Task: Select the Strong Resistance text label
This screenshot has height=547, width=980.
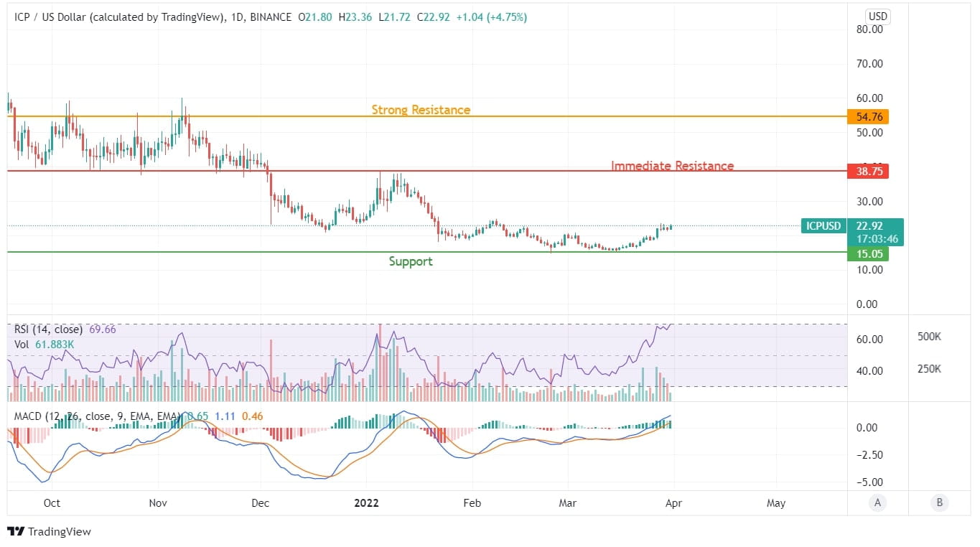Action: click(421, 110)
